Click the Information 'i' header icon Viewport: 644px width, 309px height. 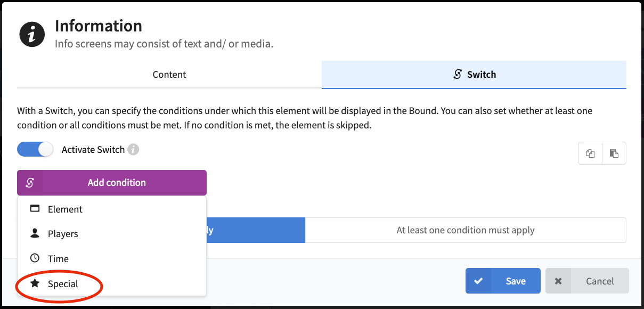pyautogui.click(x=32, y=35)
